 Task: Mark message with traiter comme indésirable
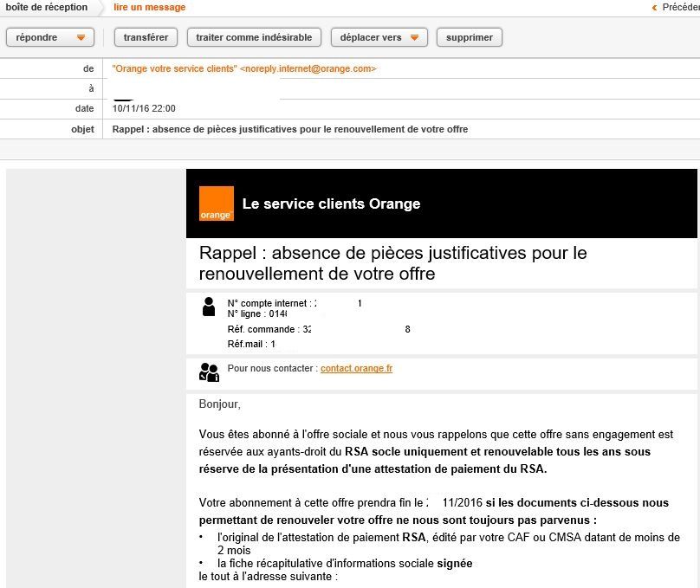[x=254, y=37]
